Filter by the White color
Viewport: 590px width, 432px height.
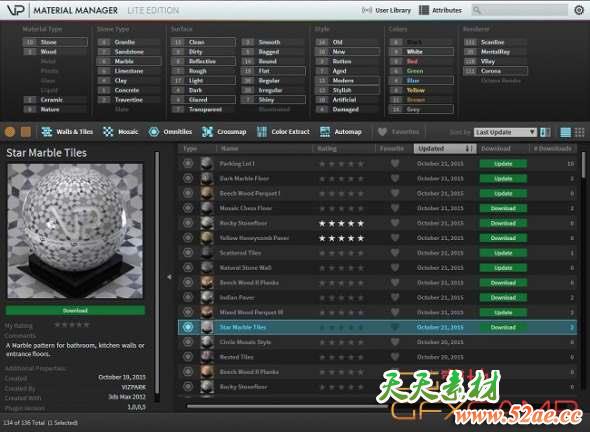coord(421,52)
